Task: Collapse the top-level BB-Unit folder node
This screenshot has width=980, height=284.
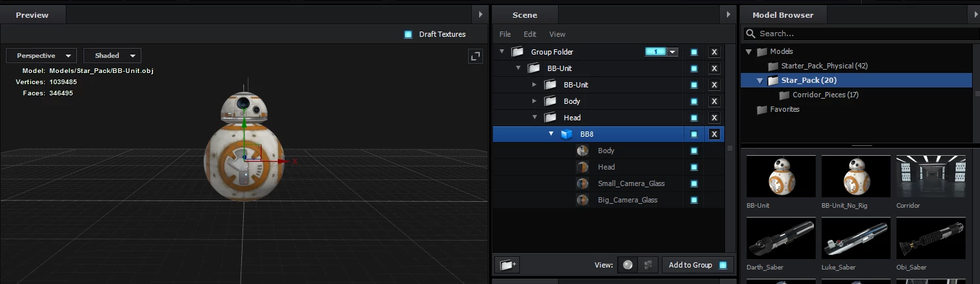Action: tap(518, 68)
